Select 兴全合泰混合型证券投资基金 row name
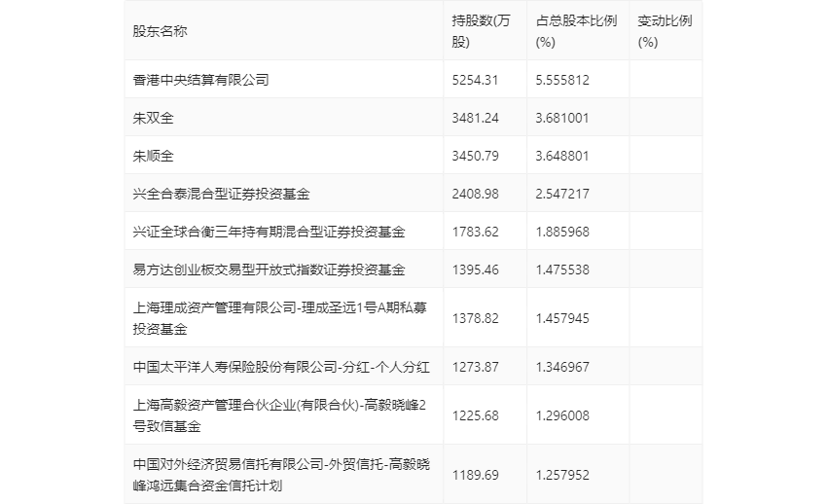The width and height of the screenshot is (827, 504). pyautogui.click(x=221, y=194)
